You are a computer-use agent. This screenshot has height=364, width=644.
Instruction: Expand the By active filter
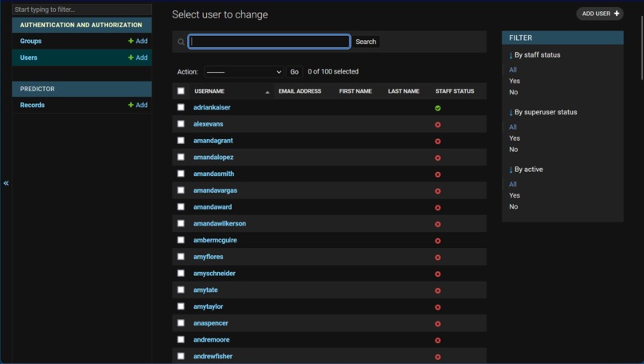(526, 170)
